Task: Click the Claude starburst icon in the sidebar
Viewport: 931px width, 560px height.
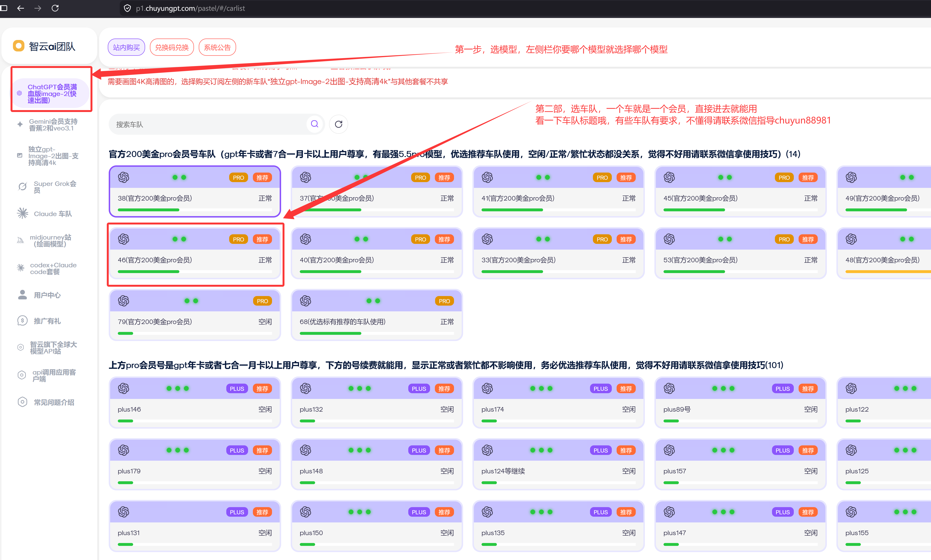Action: pos(23,213)
